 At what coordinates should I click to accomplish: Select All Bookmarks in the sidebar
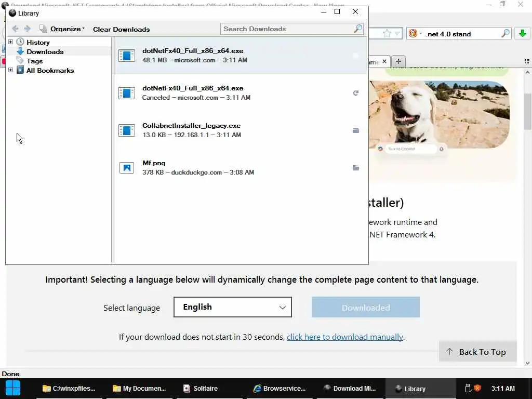[50, 71]
